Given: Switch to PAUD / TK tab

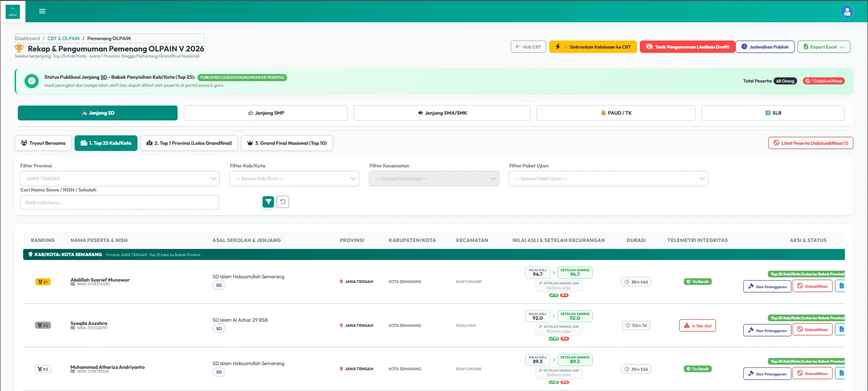Looking at the screenshot, I should point(616,113).
